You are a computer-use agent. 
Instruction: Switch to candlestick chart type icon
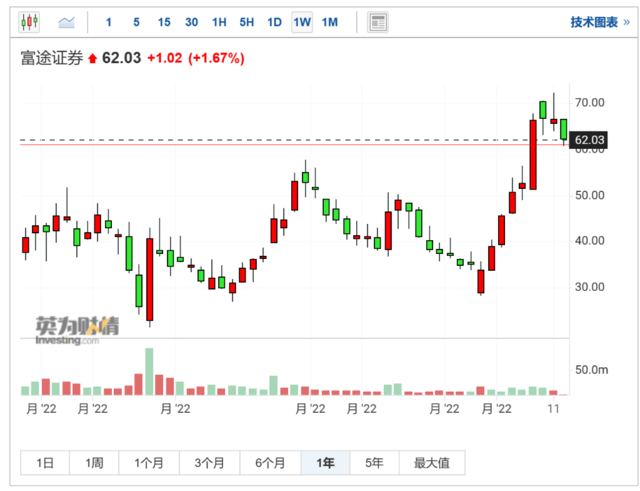point(29,22)
